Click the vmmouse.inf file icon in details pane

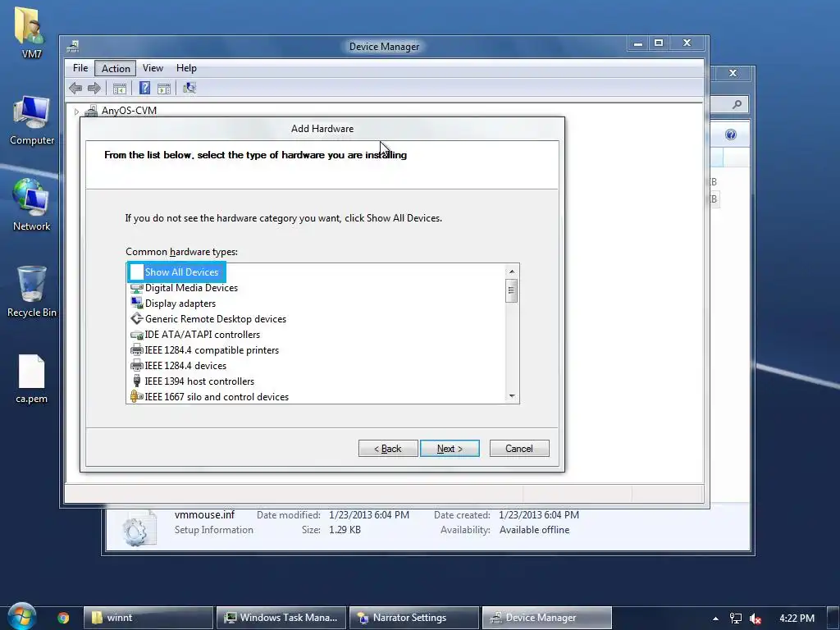(x=138, y=527)
